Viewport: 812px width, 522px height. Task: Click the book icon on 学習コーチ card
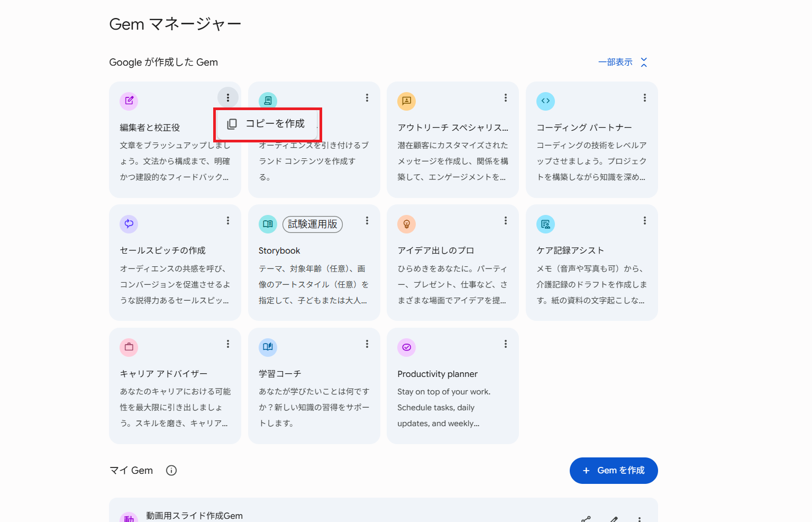pyautogui.click(x=268, y=347)
